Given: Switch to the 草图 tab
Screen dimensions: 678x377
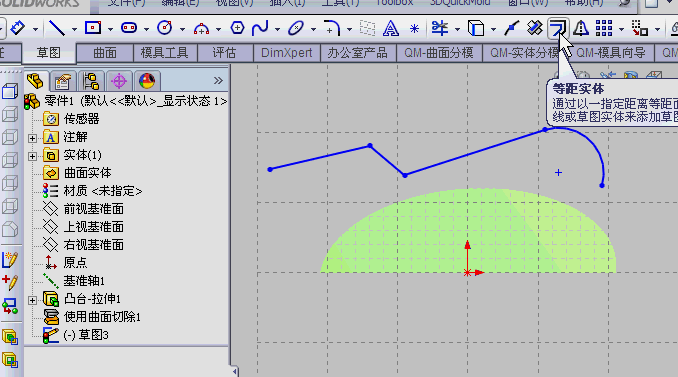Looking at the screenshot, I should pyautogui.click(x=48, y=53).
